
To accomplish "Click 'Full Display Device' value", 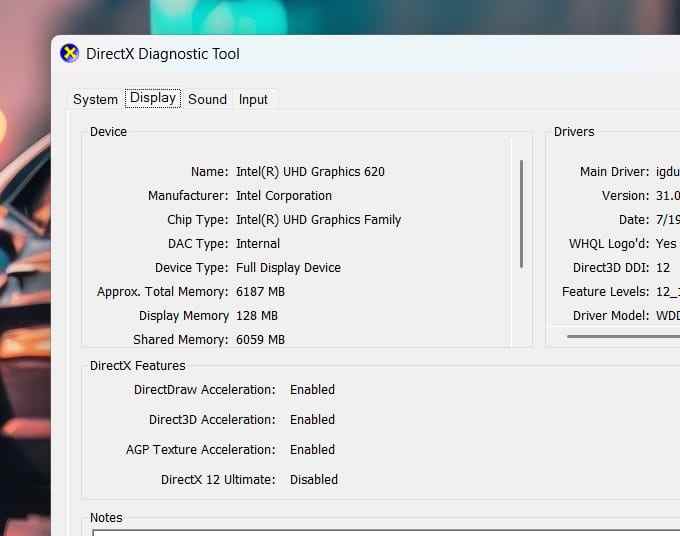I will coord(288,268).
